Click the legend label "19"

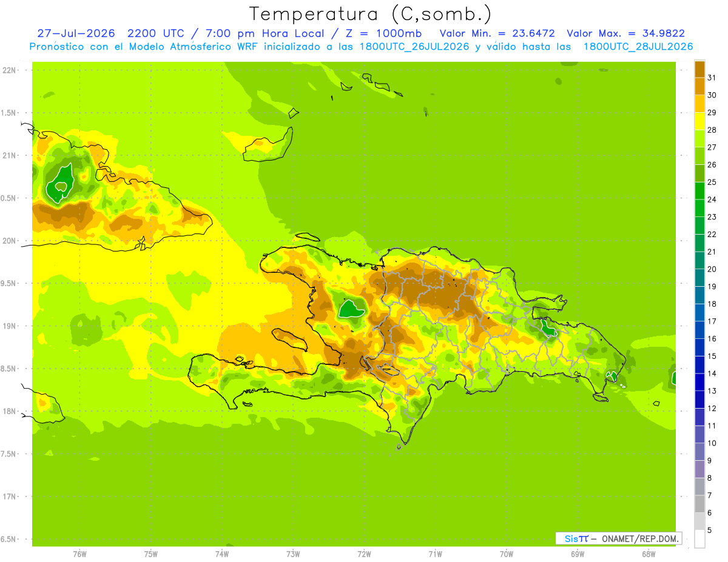point(712,286)
